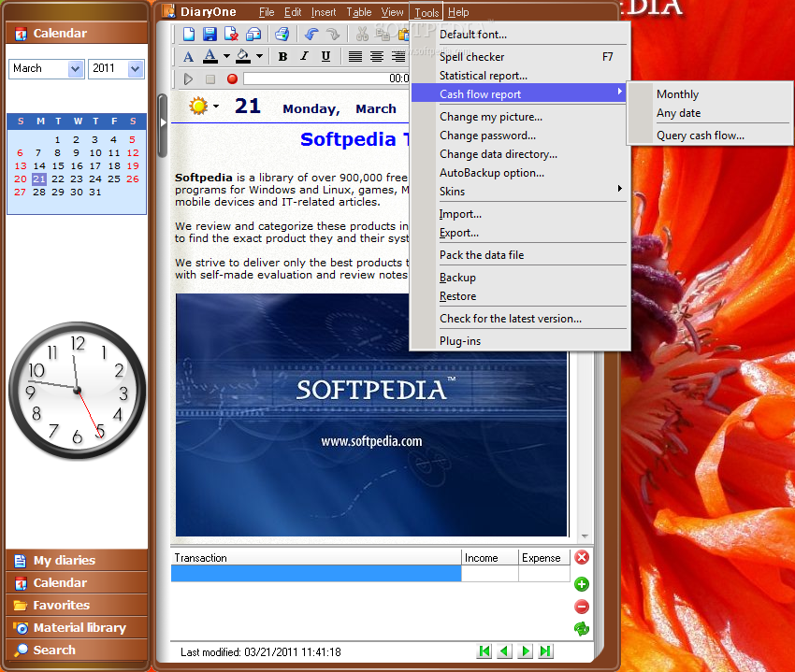The height and width of the screenshot is (672, 795).
Task: Open the Help menu
Action: click(x=458, y=12)
